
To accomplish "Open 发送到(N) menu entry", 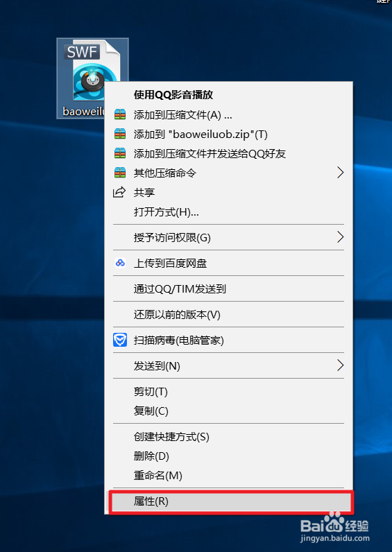I will 228,366.
